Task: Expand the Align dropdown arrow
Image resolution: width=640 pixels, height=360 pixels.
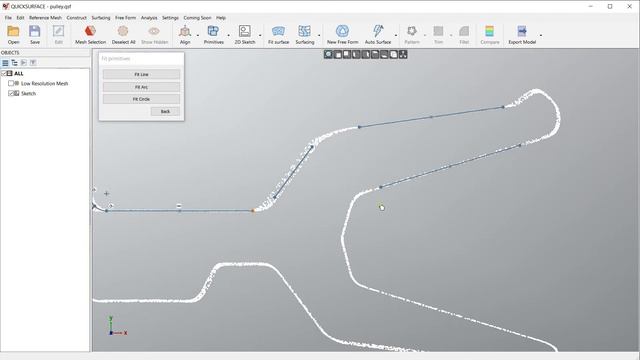Action: 198,36
